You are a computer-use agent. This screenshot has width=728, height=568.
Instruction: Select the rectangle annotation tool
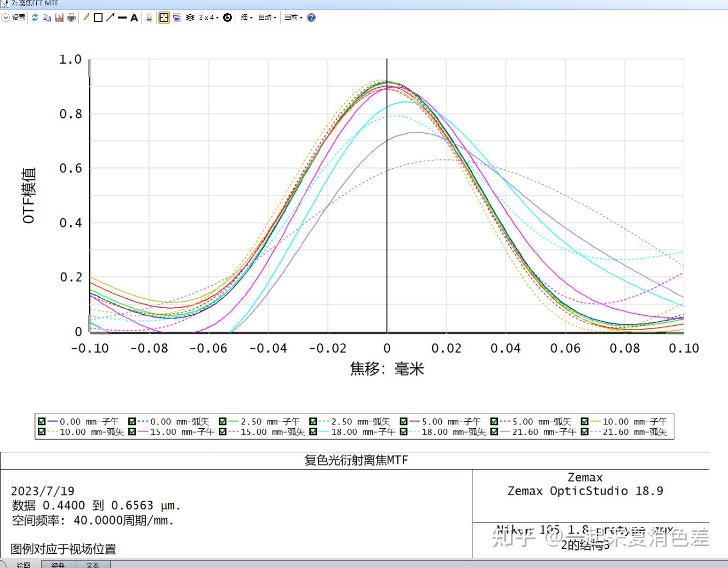(x=98, y=18)
